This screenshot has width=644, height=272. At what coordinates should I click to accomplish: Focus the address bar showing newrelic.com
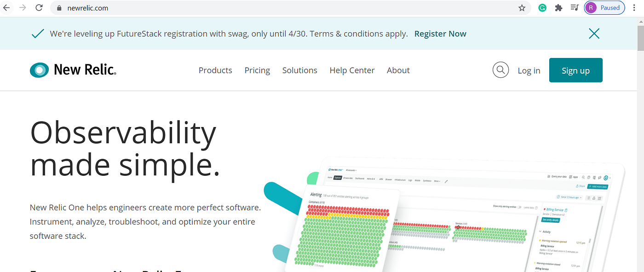coord(291,8)
